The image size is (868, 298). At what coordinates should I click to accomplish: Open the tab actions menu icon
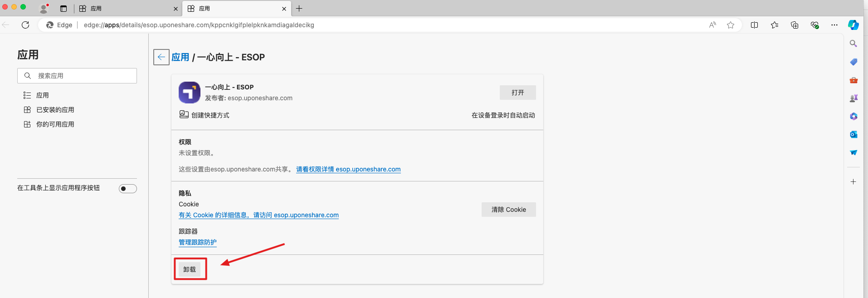click(63, 9)
